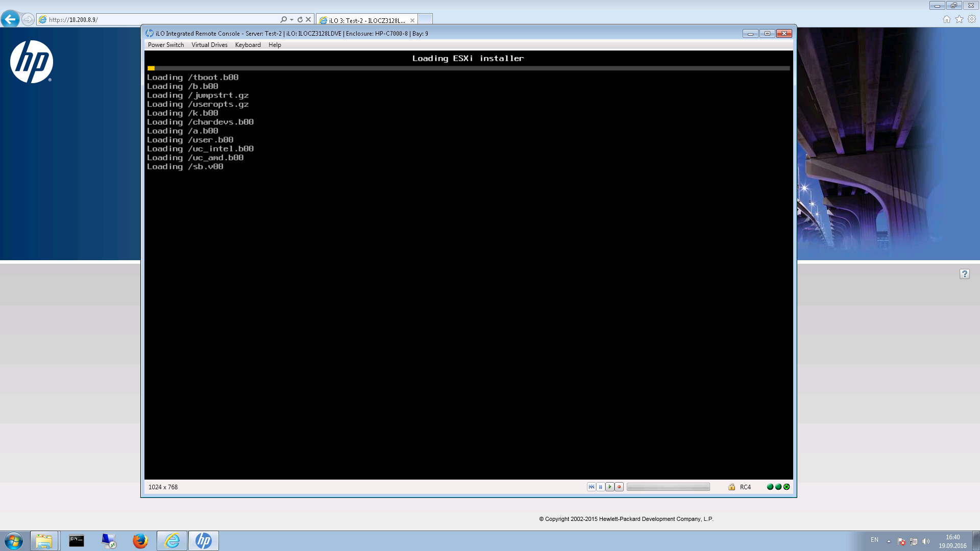Click the browser Home icon
The image size is (980, 551).
(x=947, y=19)
